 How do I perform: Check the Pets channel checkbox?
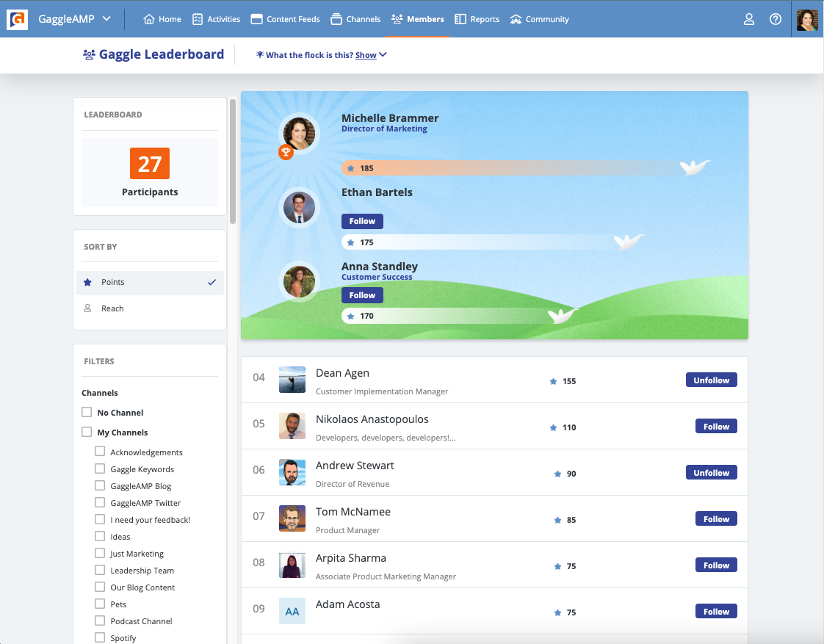coord(100,604)
